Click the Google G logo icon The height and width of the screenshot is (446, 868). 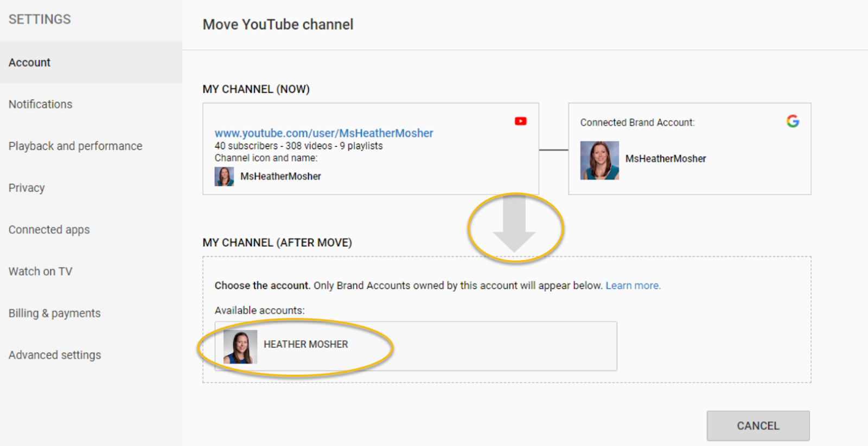coord(793,121)
